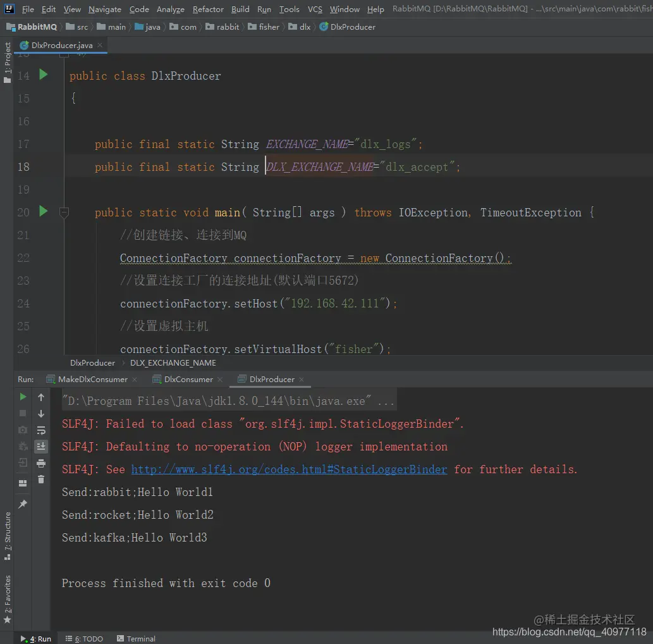Toggle the Structure tool window sidebar button
This screenshot has height=644, width=653.
[7, 536]
